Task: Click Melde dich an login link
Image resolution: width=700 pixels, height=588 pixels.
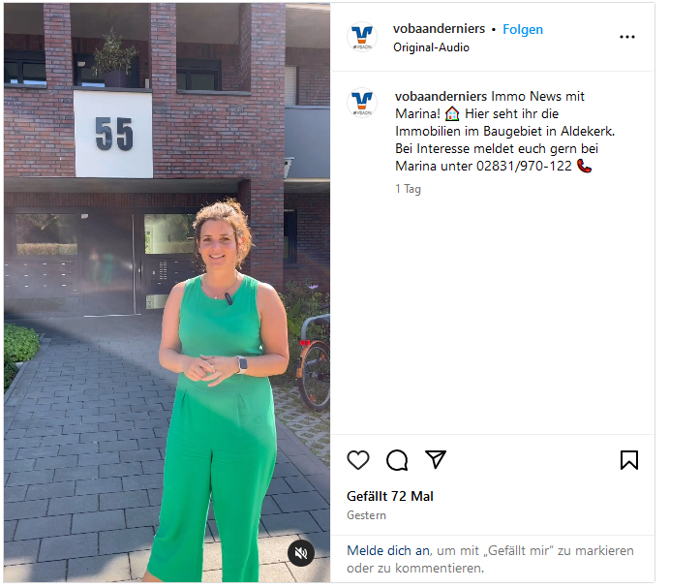Action: click(x=388, y=550)
